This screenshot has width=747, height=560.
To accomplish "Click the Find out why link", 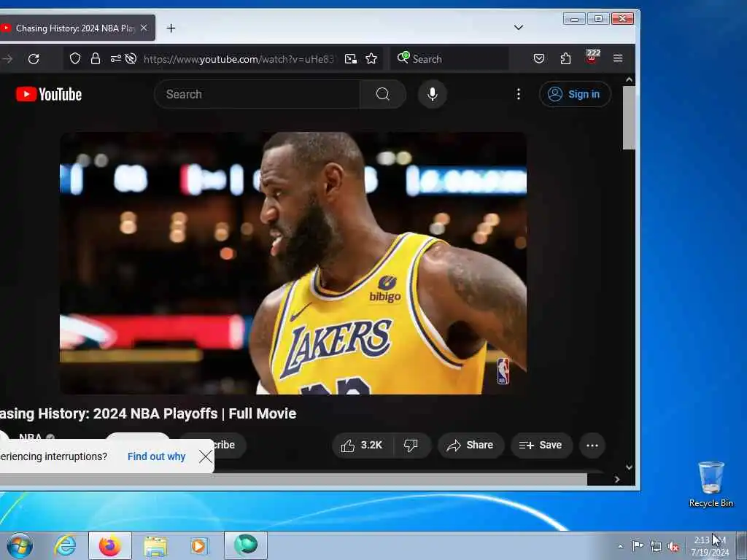I will 156,456.
